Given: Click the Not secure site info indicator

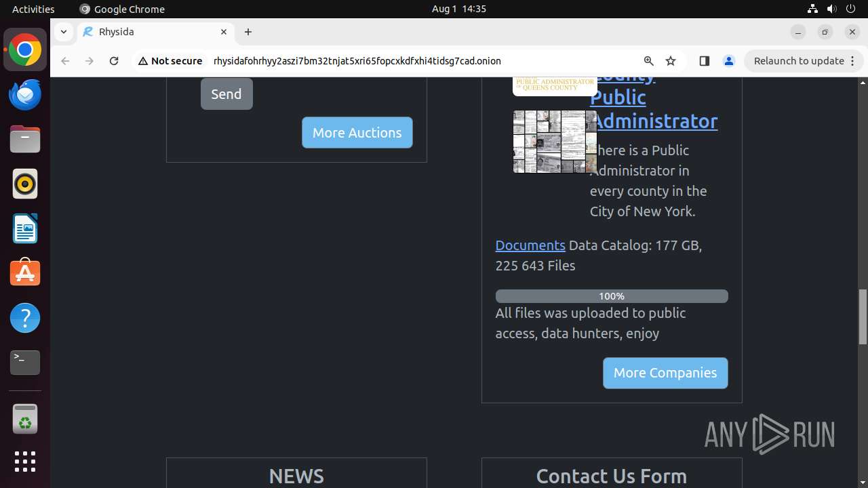Looking at the screenshot, I should 170,61.
